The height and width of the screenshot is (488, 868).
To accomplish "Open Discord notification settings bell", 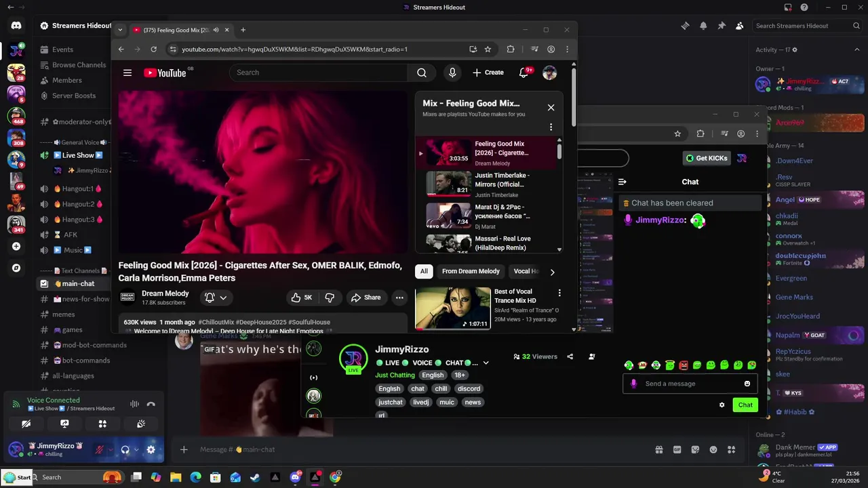I will pos(703,26).
